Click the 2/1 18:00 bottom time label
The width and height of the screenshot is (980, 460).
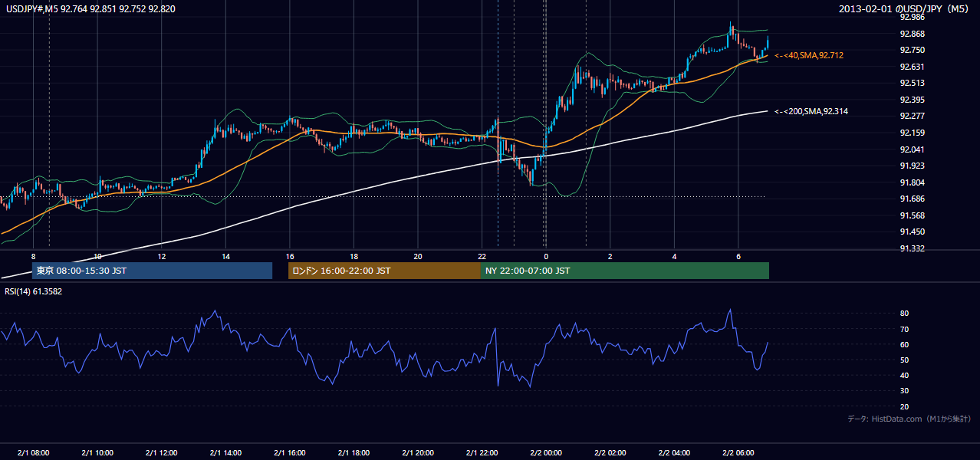pyautogui.click(x=354, y=453)
